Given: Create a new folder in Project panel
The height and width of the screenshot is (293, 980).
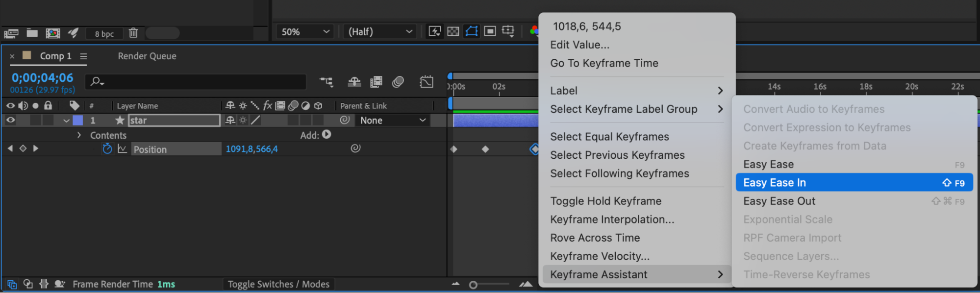Looking at the screenshot, I should click(x=32, y=33).
